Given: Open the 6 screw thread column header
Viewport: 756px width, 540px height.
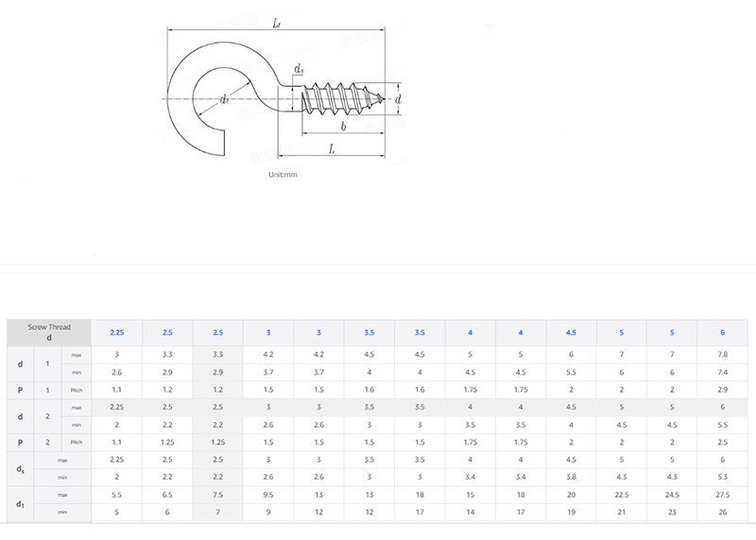Looking at the screenshot, I should pos(722,332).
